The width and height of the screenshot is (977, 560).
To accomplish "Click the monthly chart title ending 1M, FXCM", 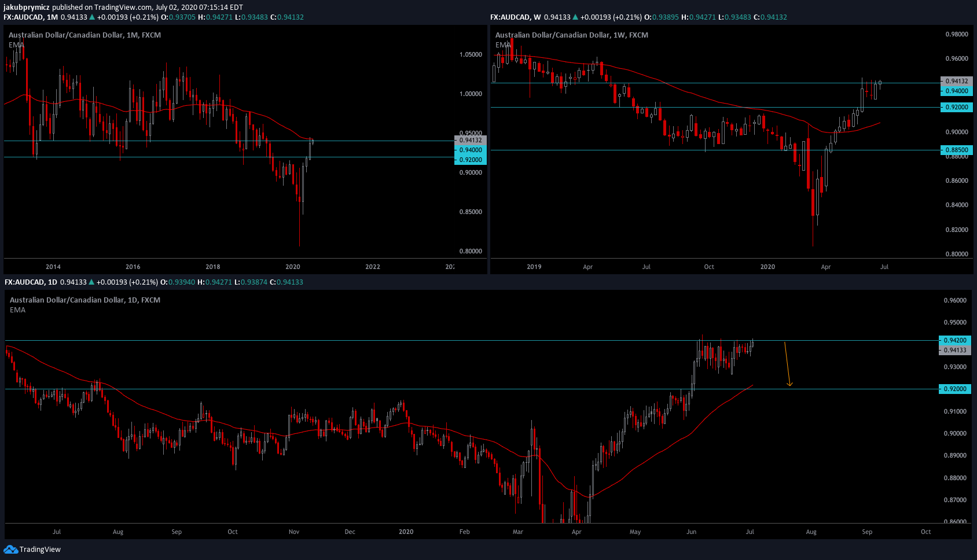I will click(x=85, y=35).
